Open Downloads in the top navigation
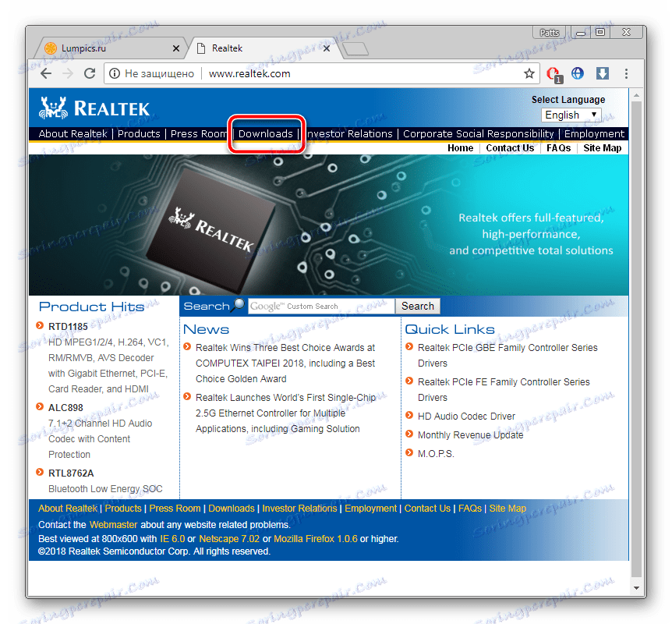 point(266,134)
